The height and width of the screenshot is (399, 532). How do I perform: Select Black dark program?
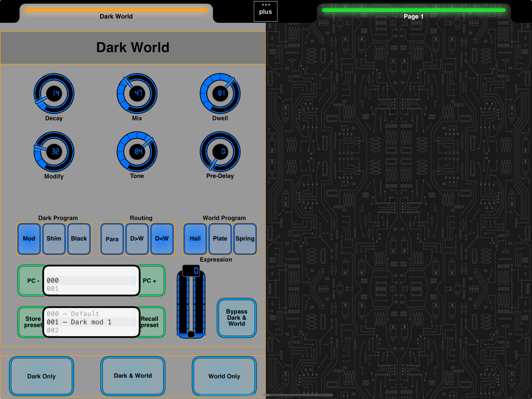(x=79, y=239)
